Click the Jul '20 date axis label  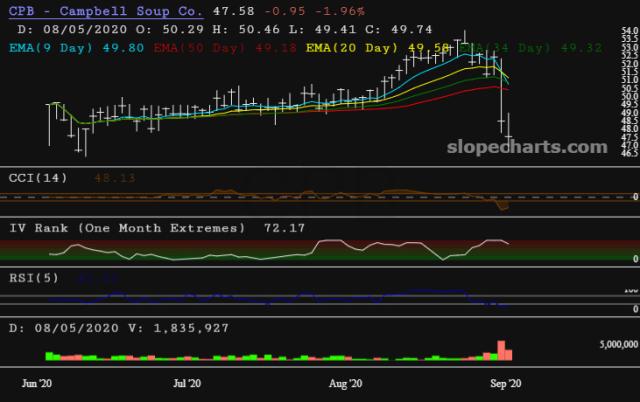(188, 383)
